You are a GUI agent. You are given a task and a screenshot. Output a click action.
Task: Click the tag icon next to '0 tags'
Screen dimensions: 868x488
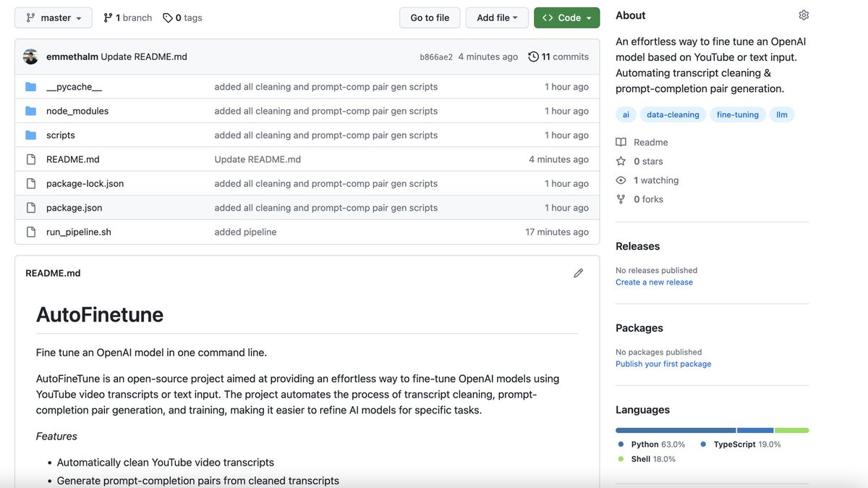[x=167, y=17]
